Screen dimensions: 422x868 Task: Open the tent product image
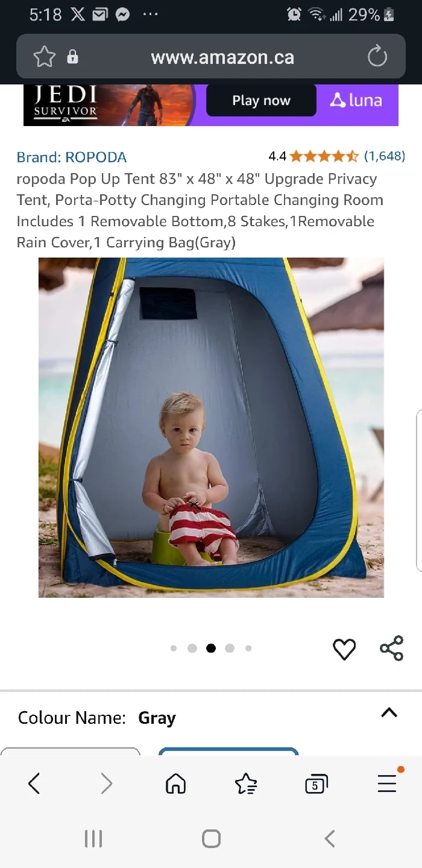[x=211, y=428]
